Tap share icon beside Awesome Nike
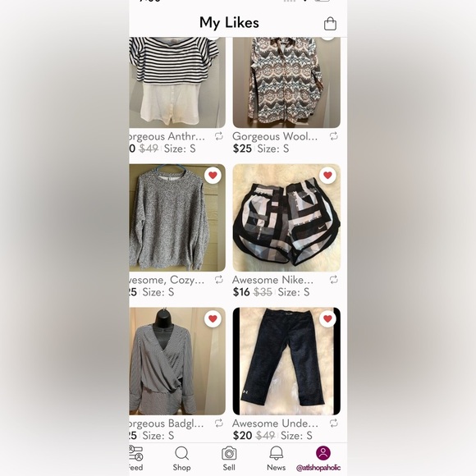Image resolution: width=476 pixels, height=476 pixels. coord(334,280)
